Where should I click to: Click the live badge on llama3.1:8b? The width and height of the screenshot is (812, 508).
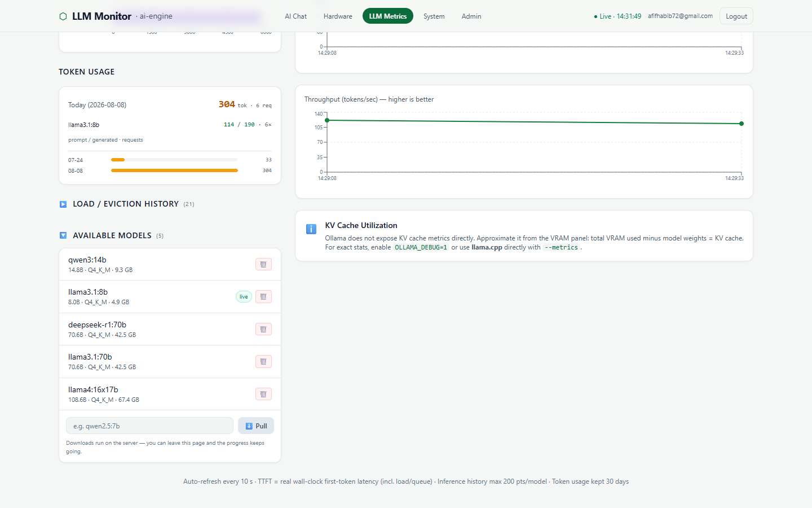point(244,297)
